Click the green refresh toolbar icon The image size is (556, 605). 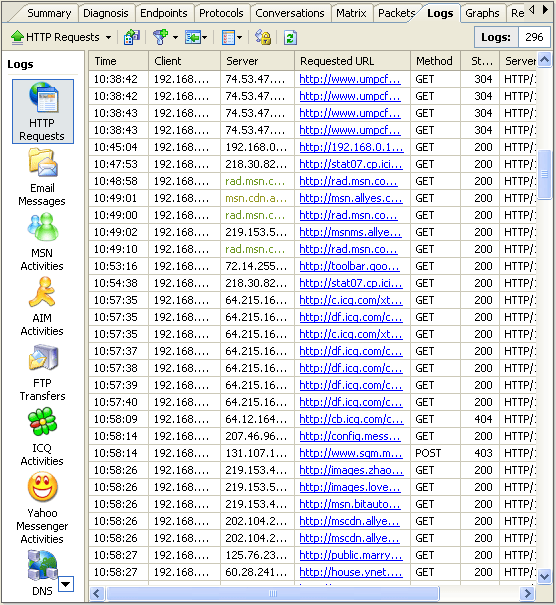coord(290,37)
